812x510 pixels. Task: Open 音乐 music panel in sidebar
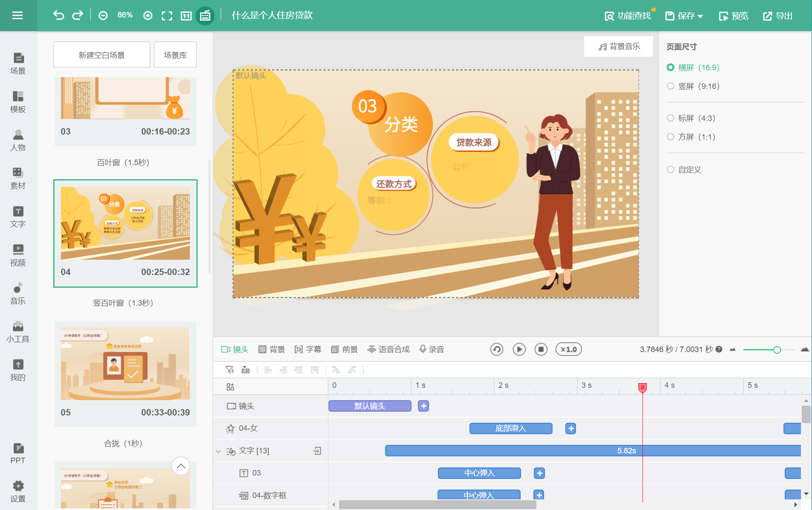[x=18, y=293]
